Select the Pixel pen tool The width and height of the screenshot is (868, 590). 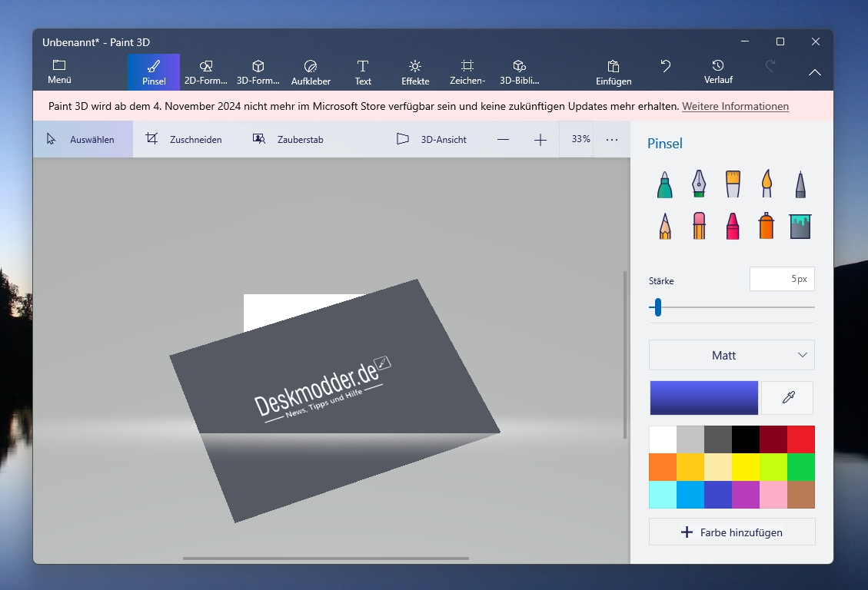(x=800, y=184)
